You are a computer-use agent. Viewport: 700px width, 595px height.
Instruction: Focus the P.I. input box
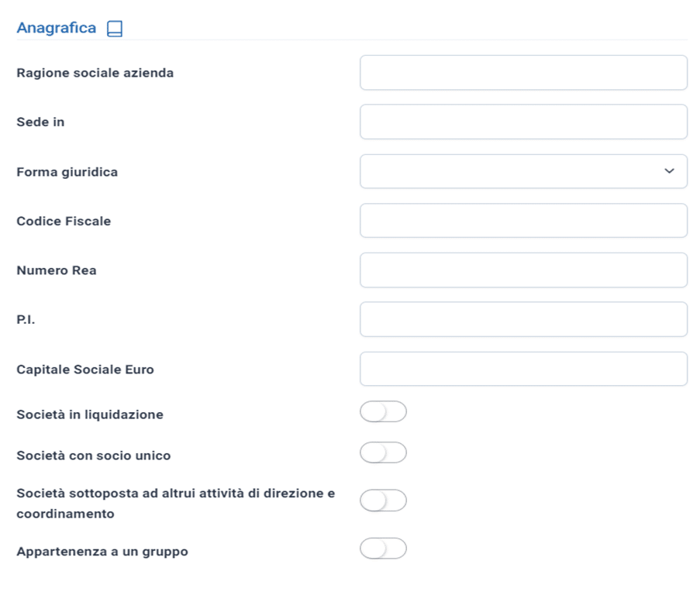[523, 319]
